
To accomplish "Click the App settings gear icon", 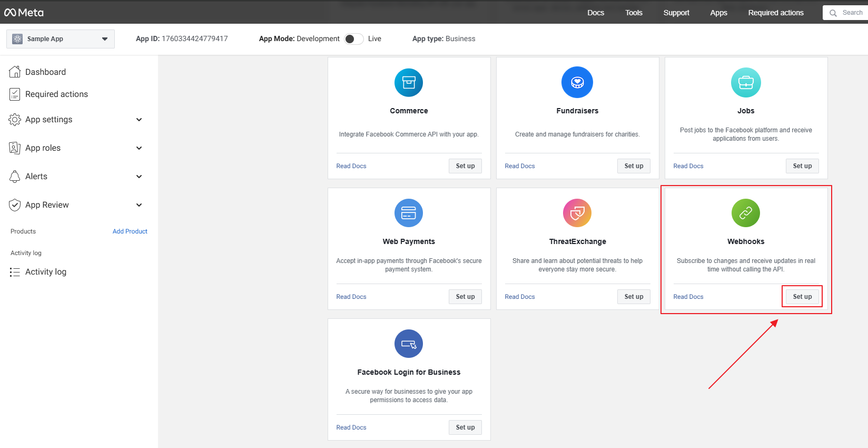I will [15, 120].
